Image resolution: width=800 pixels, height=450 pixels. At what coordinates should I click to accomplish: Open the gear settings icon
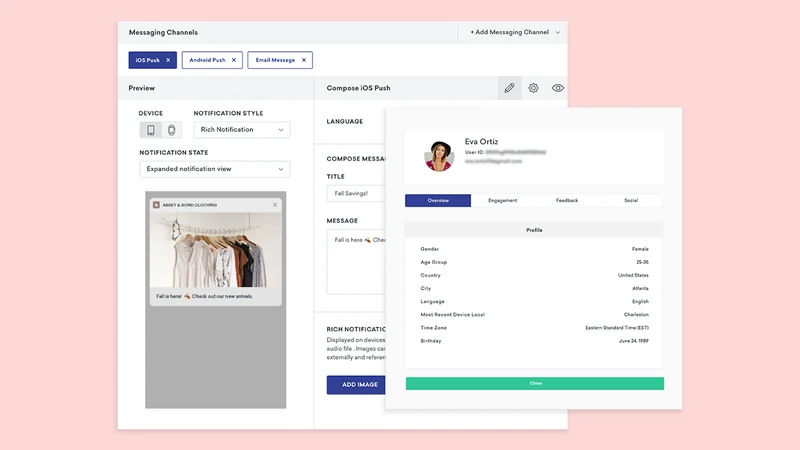click(x=533, y=88)
